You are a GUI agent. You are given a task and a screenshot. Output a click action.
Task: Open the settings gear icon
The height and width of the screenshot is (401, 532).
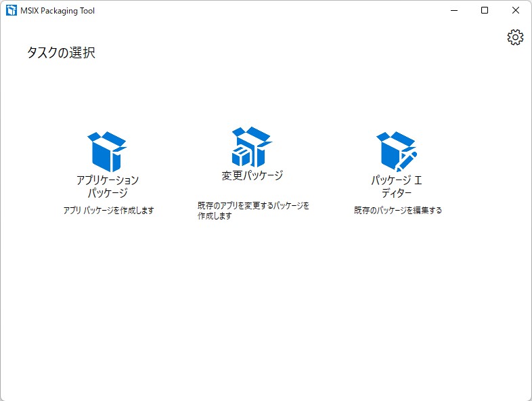(515, 37)
